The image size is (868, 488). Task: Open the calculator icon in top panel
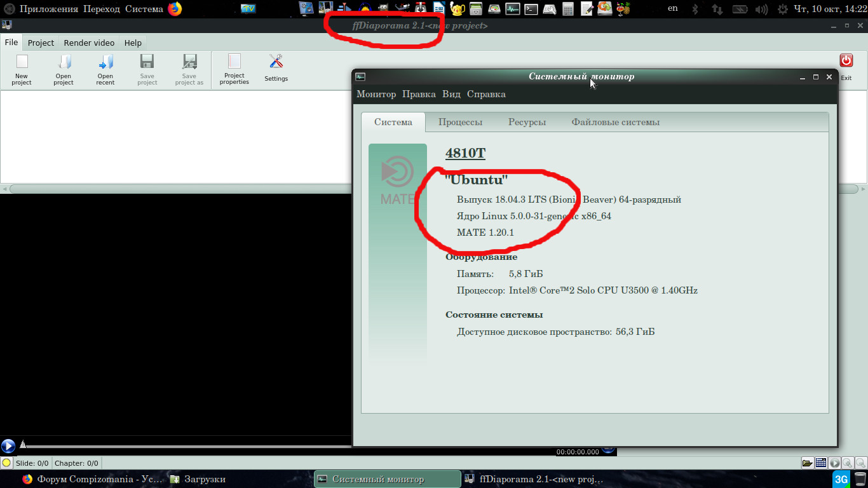point(568,9)
